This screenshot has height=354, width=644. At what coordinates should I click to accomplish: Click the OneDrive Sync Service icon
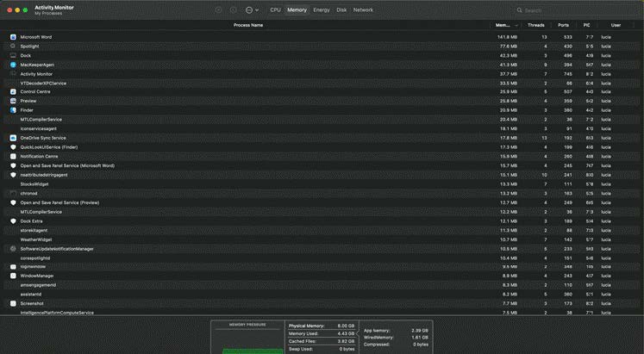(x=13, y=138)
